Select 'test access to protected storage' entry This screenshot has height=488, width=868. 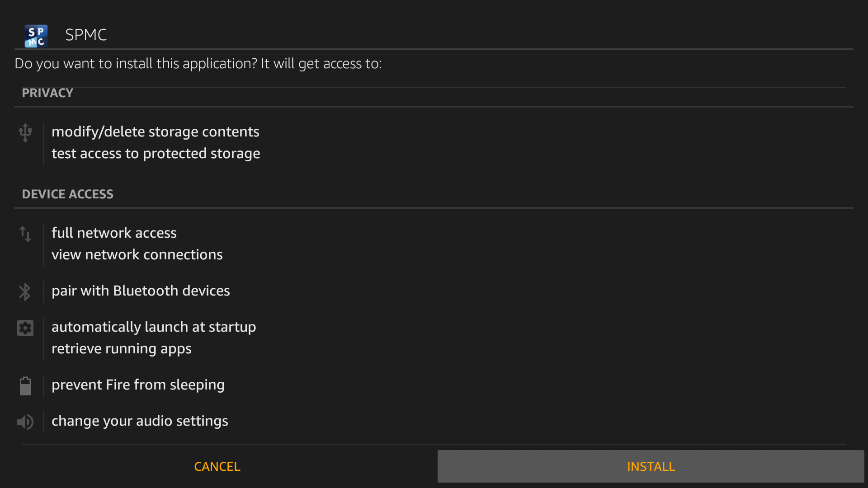156,154
